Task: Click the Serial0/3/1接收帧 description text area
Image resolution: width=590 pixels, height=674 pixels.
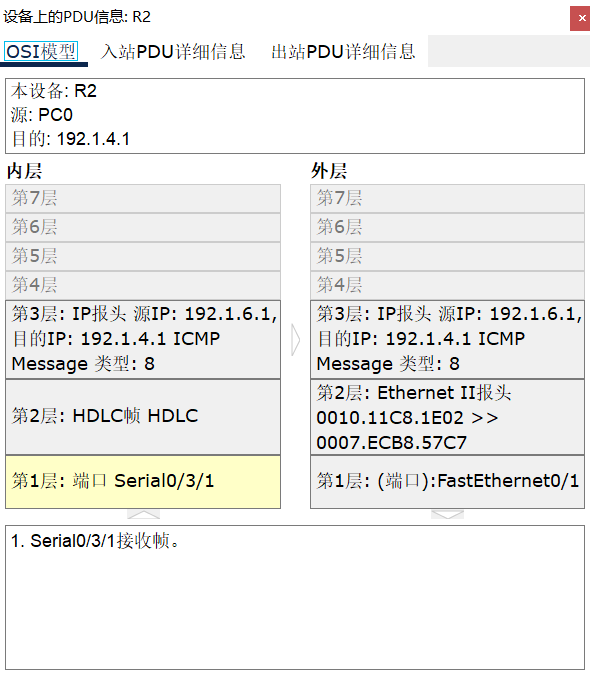Action: [x=295, y=597]
